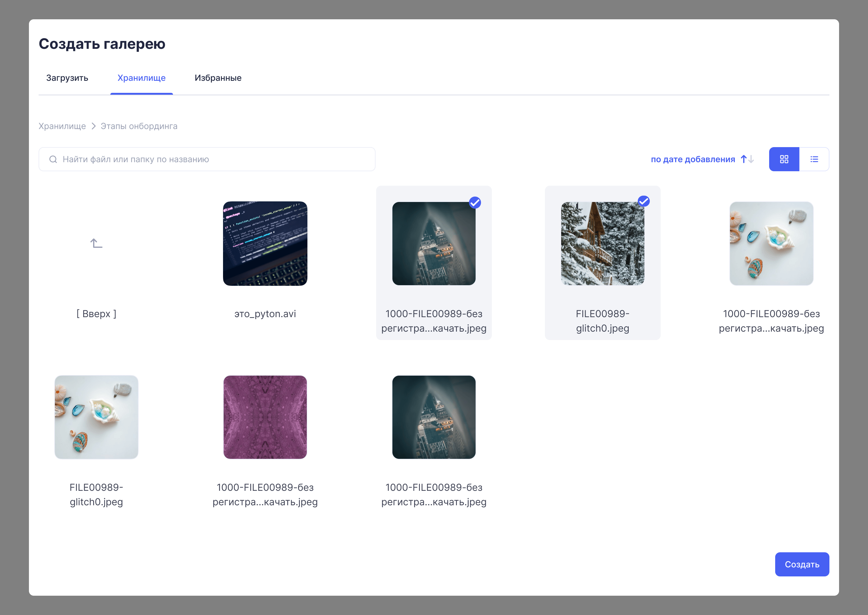Uncheck the selected city aerial photo checkmark

click(475, 203)
